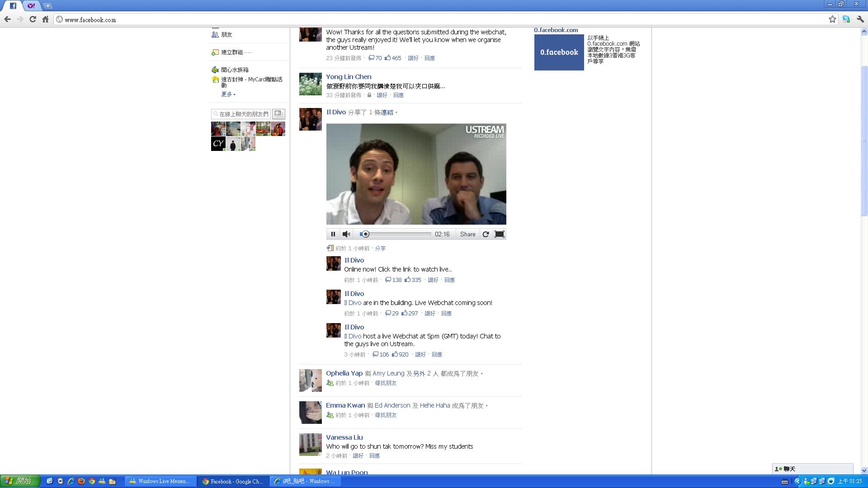Toggle fullscreen mode on the video player
Viewport: 868px width, 488px height.
[499, 234]
